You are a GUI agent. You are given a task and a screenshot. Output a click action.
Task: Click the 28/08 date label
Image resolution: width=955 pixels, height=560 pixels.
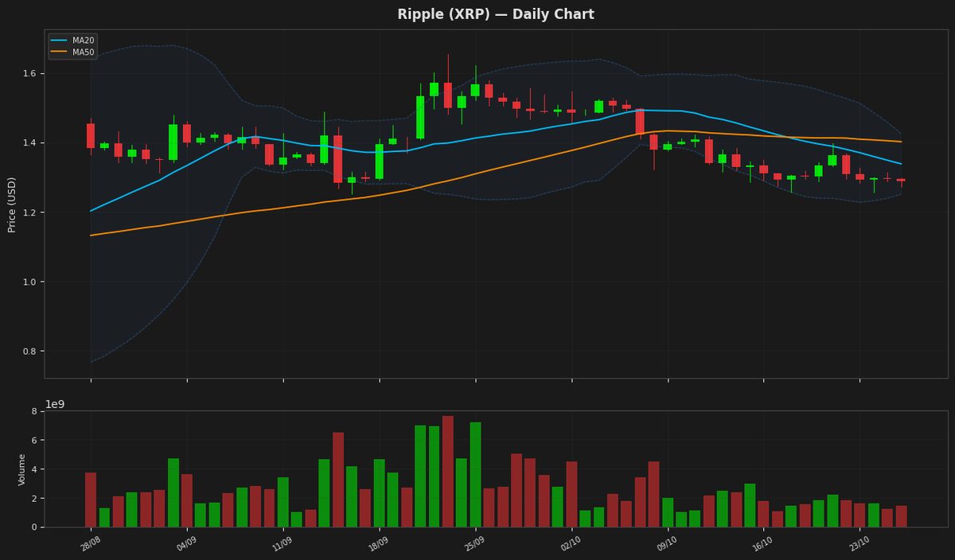[x=91, y=544]
